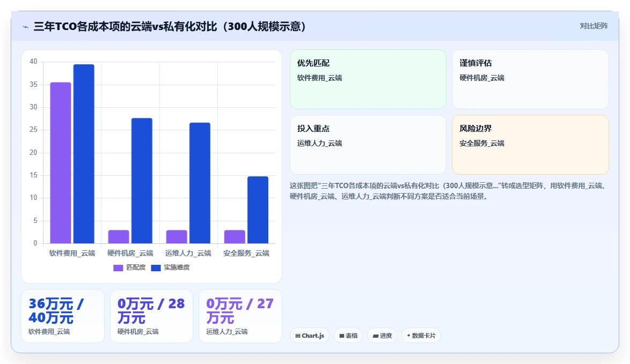Click the blue 软件费用_云端 实施难度 bar
The image size is (630, 364).
(x=84, y=154)
